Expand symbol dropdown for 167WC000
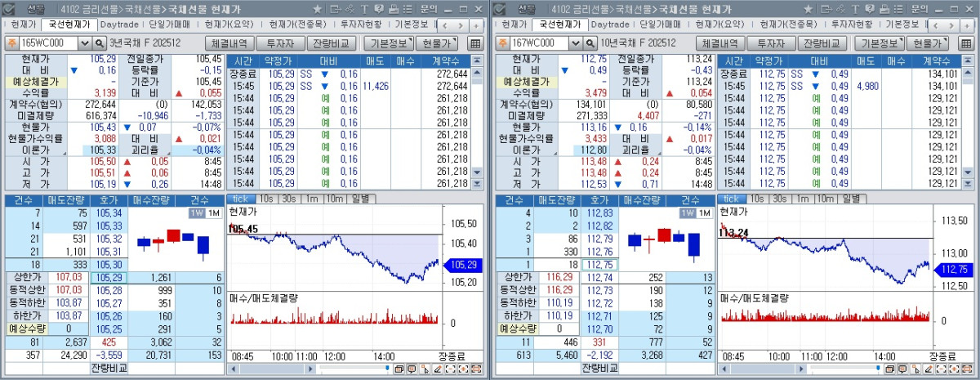 pos(576,42)
